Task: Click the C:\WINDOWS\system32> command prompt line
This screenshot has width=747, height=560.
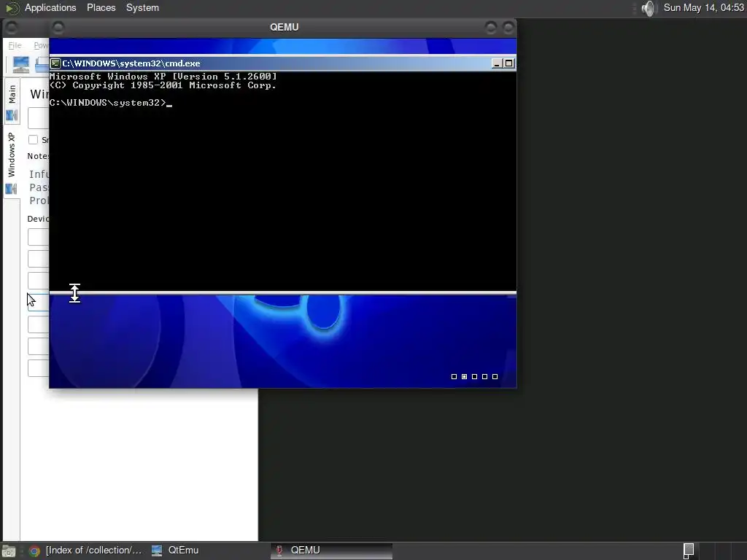Action: point(111,103)
